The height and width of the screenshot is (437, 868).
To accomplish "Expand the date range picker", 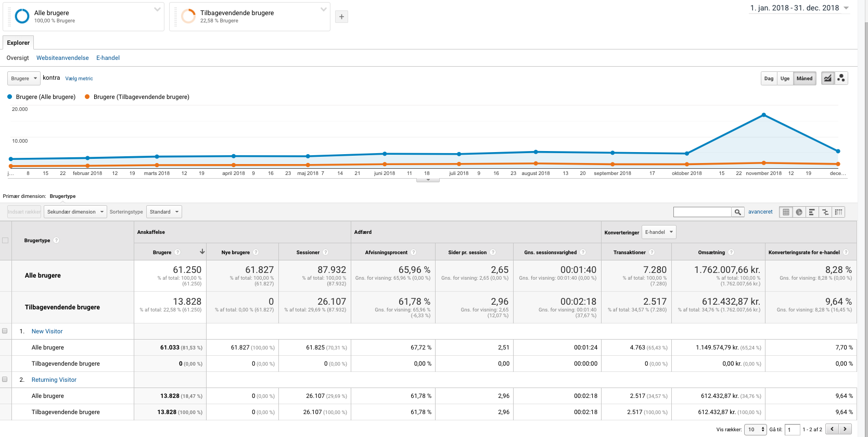I will click(799, 8).
